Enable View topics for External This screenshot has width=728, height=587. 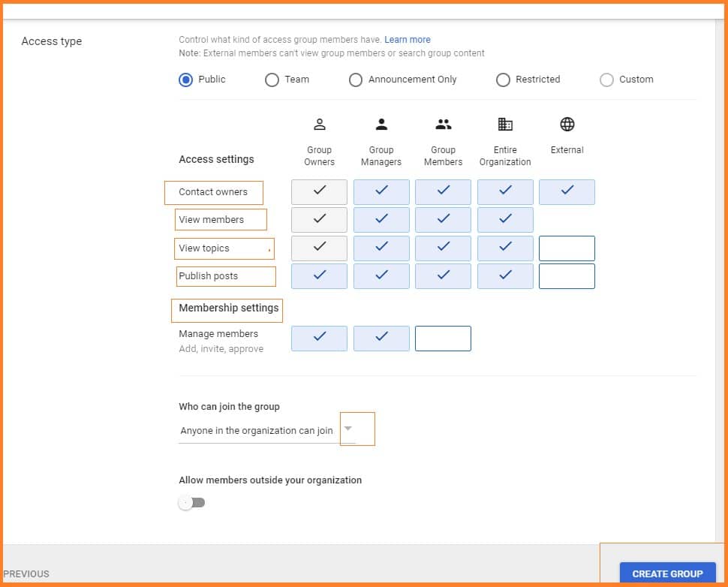pos(567,248)
